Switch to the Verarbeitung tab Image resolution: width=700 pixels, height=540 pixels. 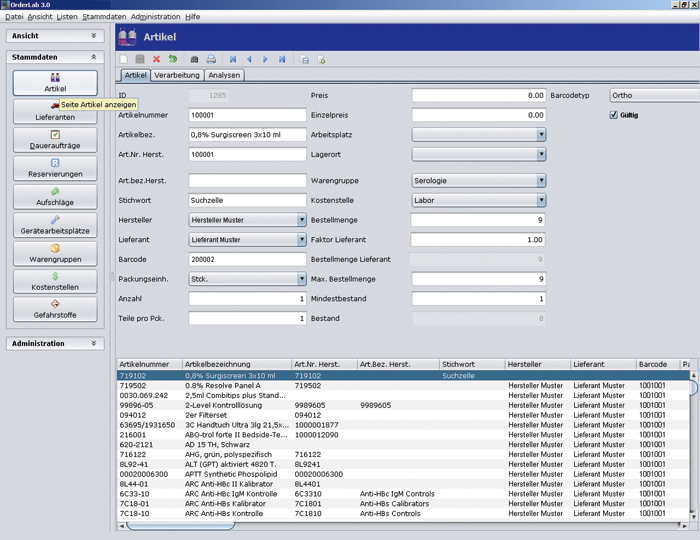click(x=177, y=75)
